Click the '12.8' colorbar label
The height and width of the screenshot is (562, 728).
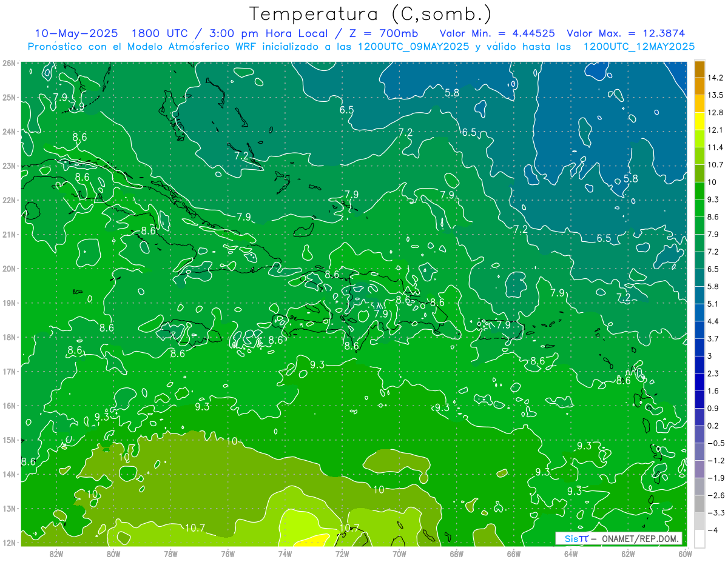(715, 112)
